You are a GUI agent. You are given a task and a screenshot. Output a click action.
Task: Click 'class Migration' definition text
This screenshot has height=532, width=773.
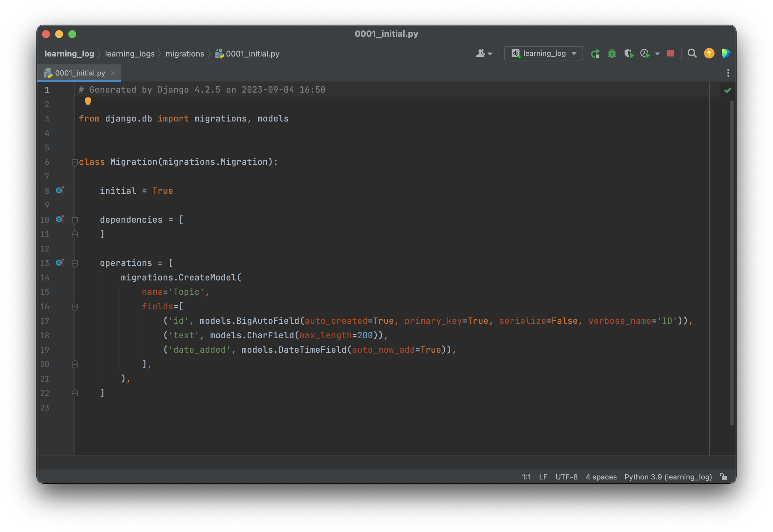coord(178,162)
